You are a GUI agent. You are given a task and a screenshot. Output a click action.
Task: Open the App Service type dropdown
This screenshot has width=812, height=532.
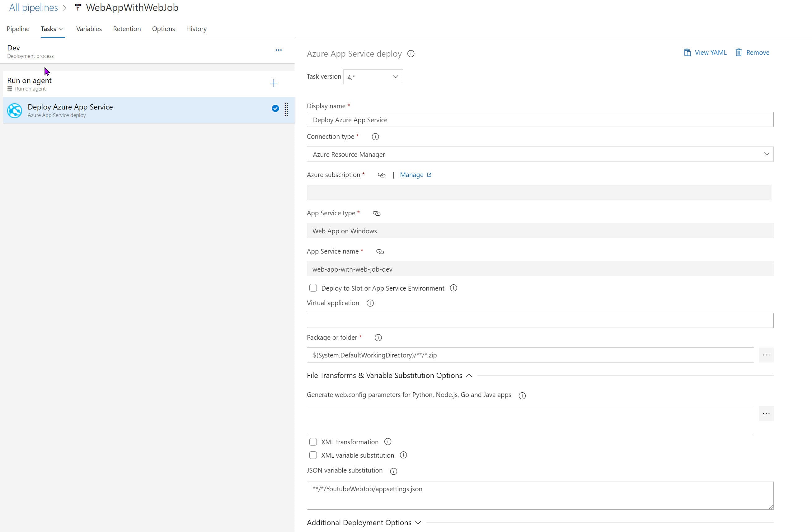[540, 231]
